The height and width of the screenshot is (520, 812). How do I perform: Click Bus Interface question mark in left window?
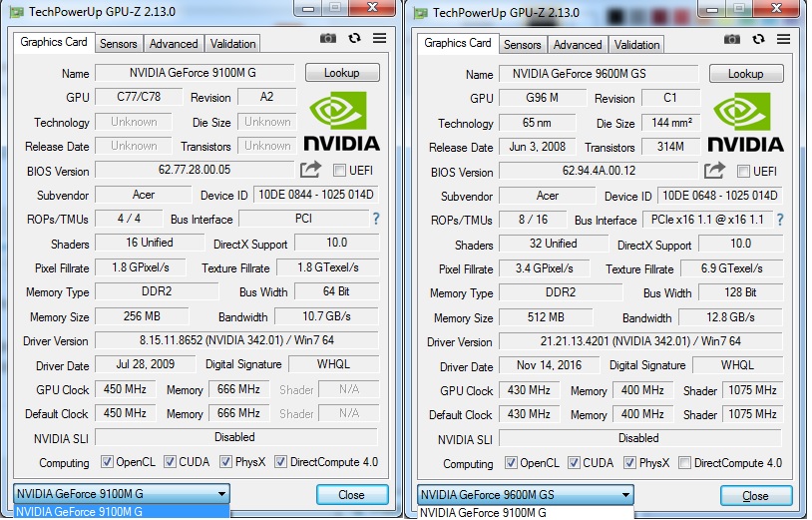pos(376,220)
